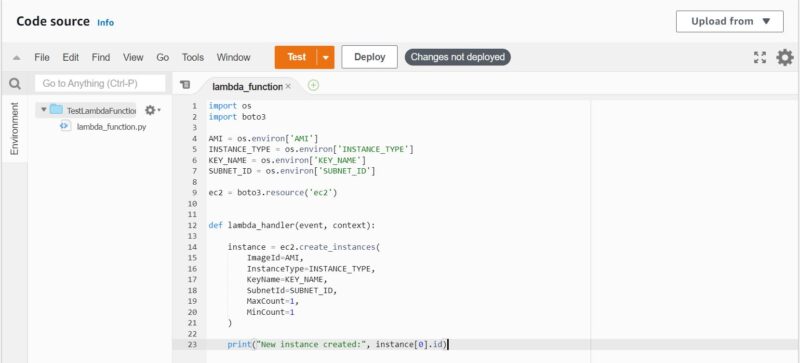The image size is (800, 363).
Task: Open the Info link
Action: [106, 22]
